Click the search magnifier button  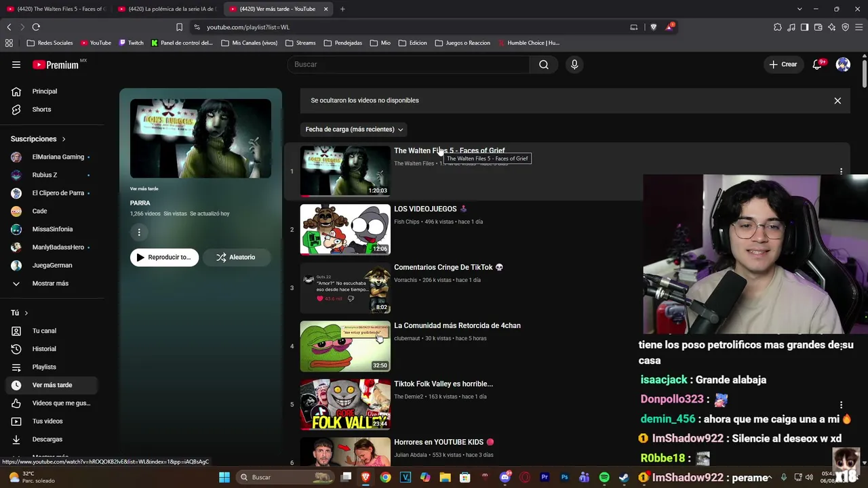[x=544, y=64]
